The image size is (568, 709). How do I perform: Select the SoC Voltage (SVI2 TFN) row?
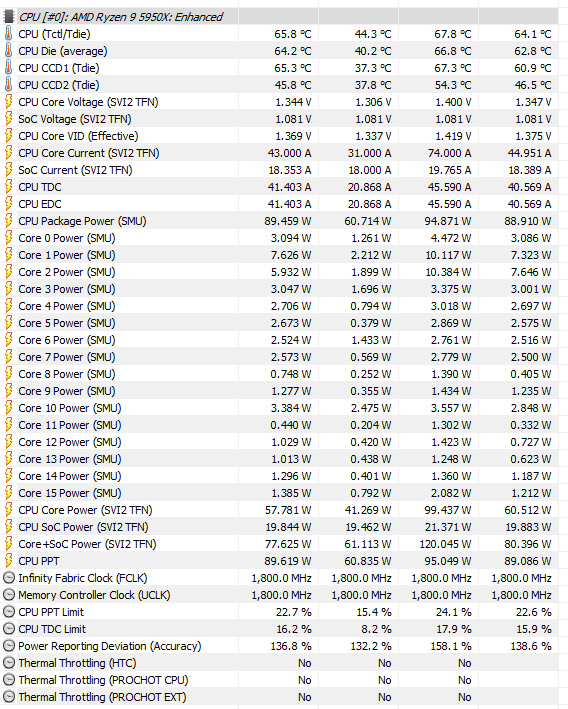[x=280, y=119]
